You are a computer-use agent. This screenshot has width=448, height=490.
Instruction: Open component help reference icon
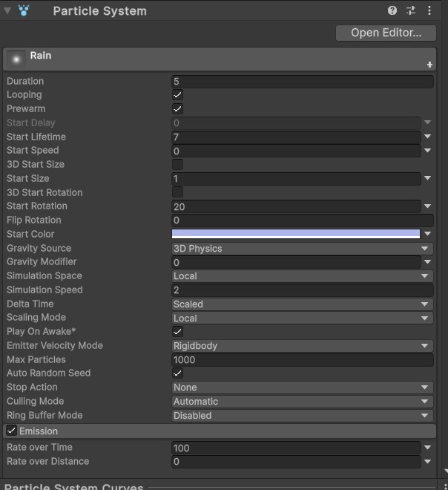(x=392, y=10)
